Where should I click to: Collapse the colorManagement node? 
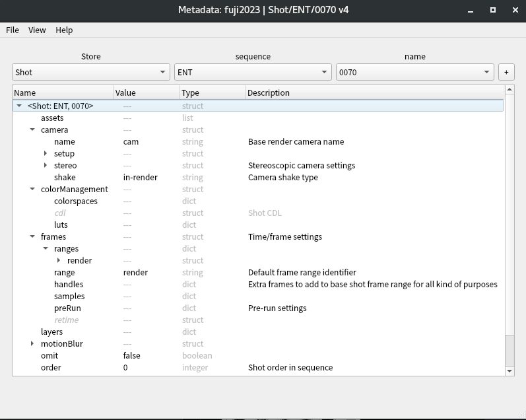(32, 190)
